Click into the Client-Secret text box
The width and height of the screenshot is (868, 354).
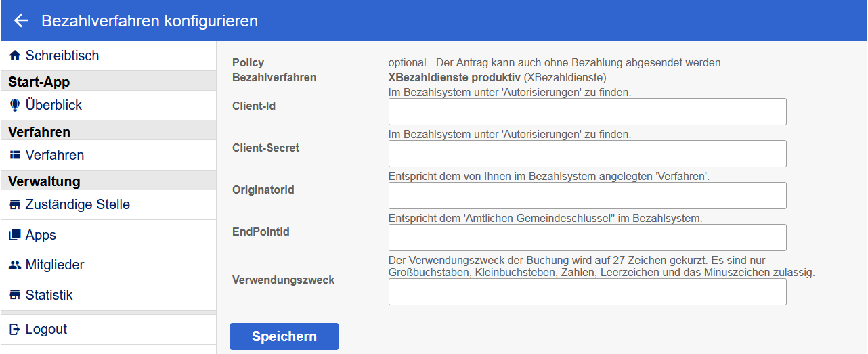click(587, 154)
